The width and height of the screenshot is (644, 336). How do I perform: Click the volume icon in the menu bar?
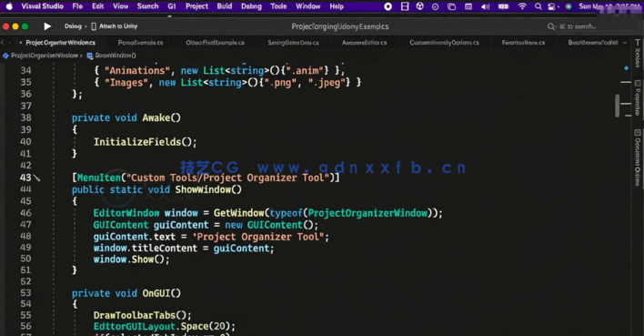point(486,6)
